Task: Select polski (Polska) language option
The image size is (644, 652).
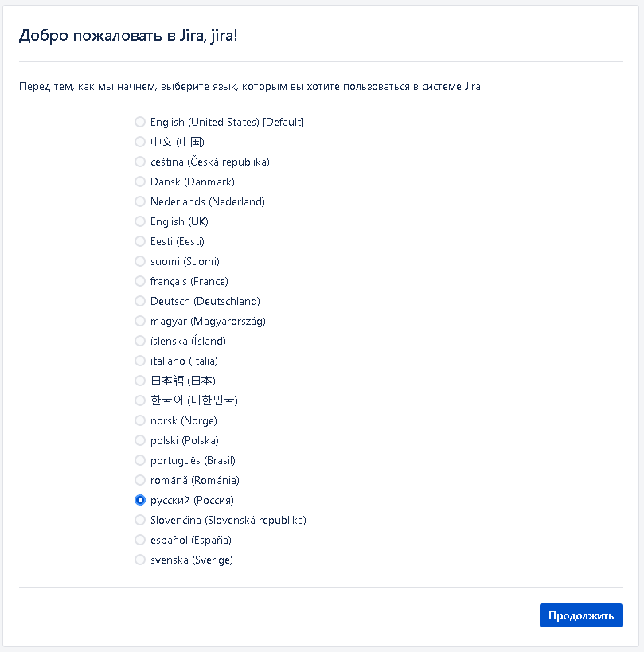Action: [140, 440]
